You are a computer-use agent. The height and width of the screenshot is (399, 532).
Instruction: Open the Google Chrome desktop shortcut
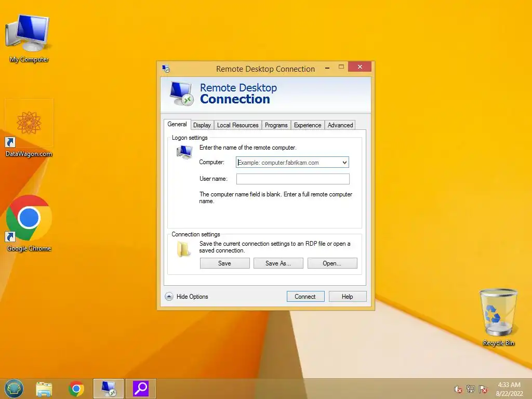point(29,223)
